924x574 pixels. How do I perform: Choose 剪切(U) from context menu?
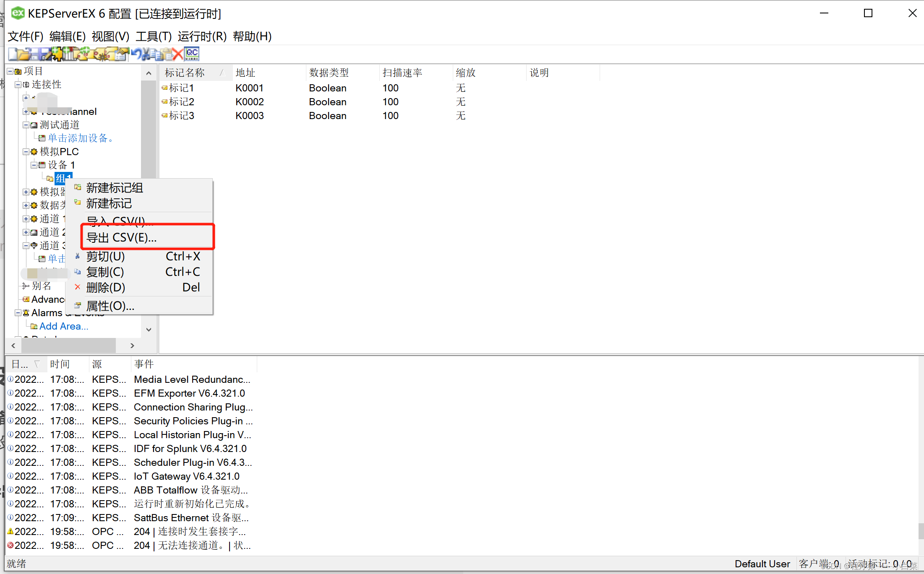click(140, 256)
